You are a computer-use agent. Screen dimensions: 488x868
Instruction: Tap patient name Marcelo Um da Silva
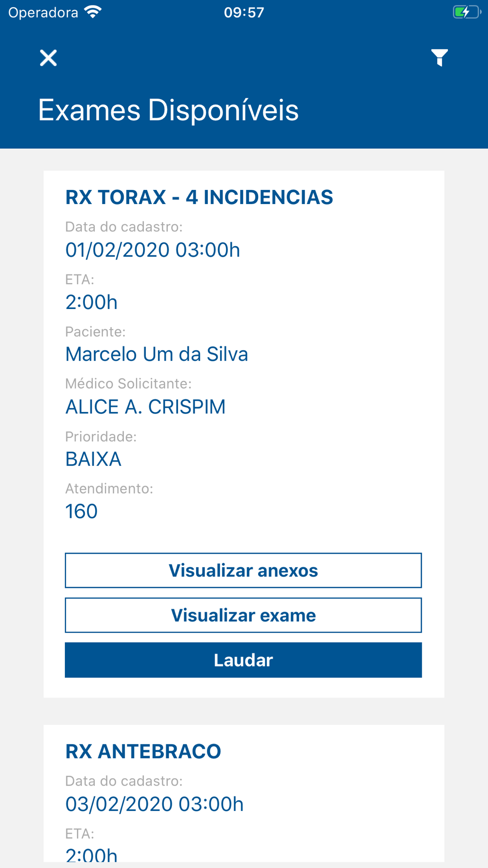pos(157,354)
